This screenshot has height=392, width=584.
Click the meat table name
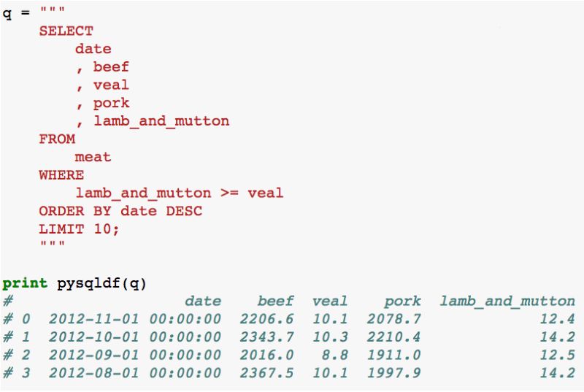click(93, 157)
